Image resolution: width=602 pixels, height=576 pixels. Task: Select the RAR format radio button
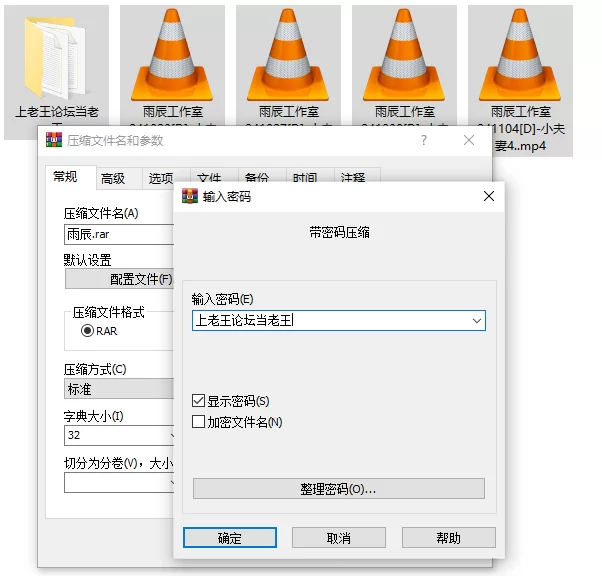(87, 331)
